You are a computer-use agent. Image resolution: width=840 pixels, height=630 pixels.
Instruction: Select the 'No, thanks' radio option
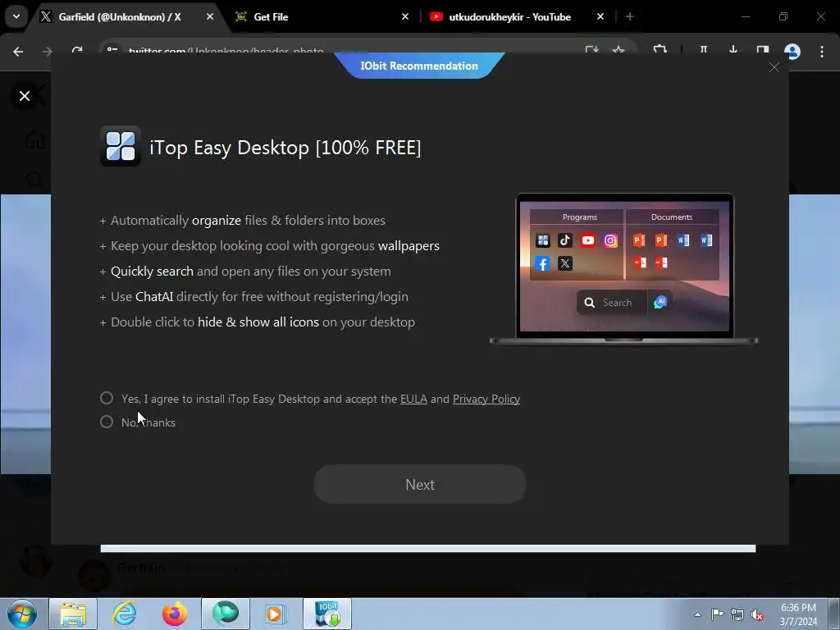pos(107,422)
